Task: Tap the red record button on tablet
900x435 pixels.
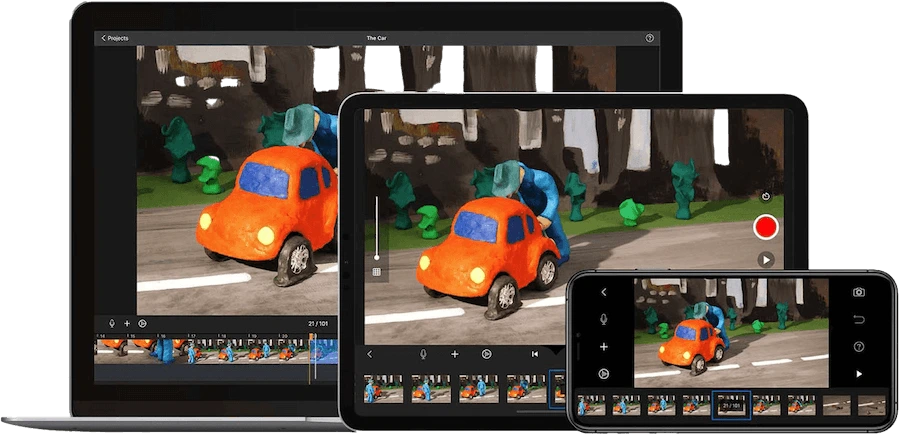Action: (765, 228)
